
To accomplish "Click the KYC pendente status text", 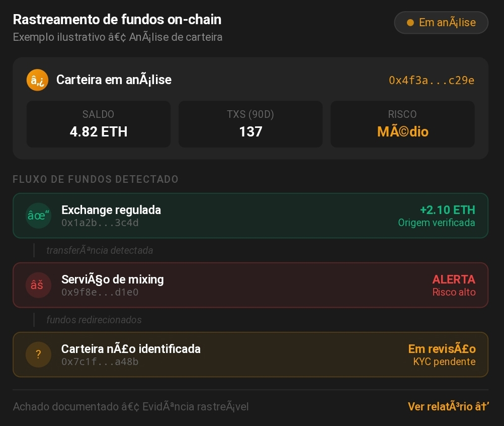I will (x=444, y=362).
